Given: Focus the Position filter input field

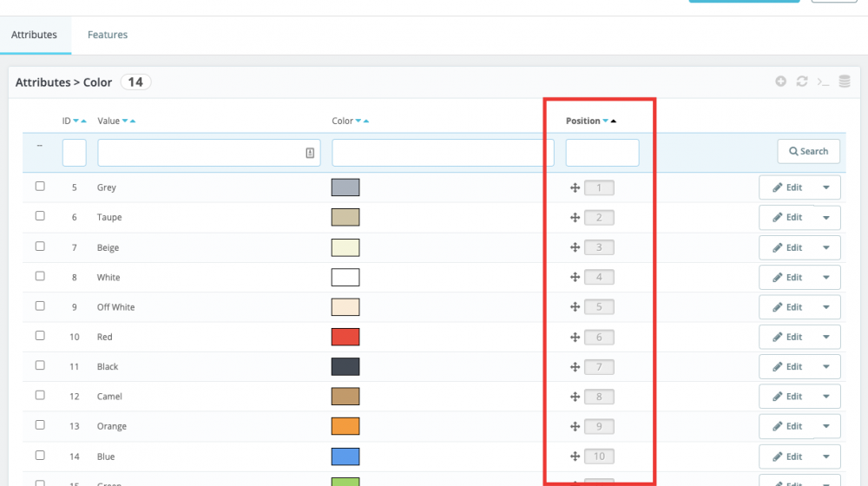Looking at the screenshot, I should (602, 153).
